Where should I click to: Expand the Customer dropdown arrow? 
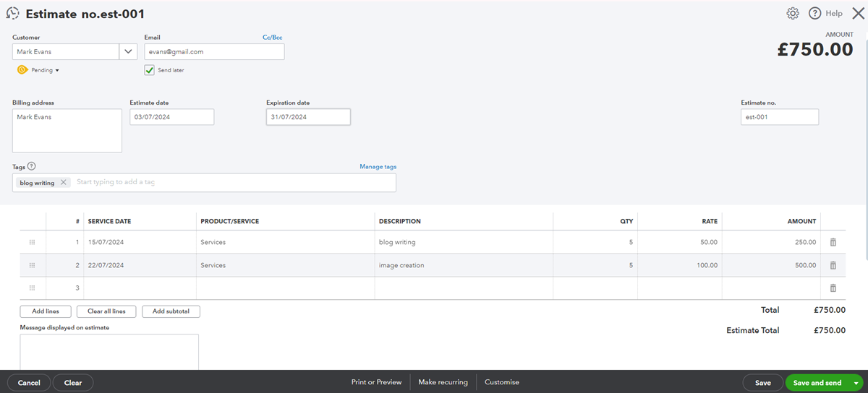point(128,51)
